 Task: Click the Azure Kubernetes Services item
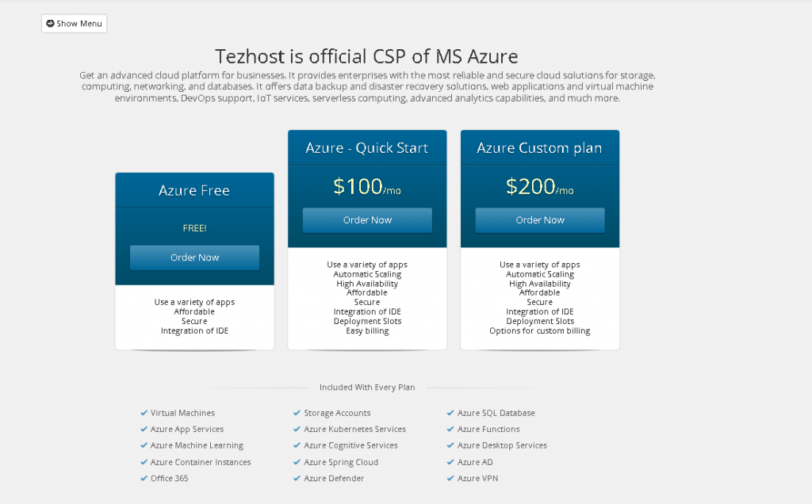coord(354,430)
